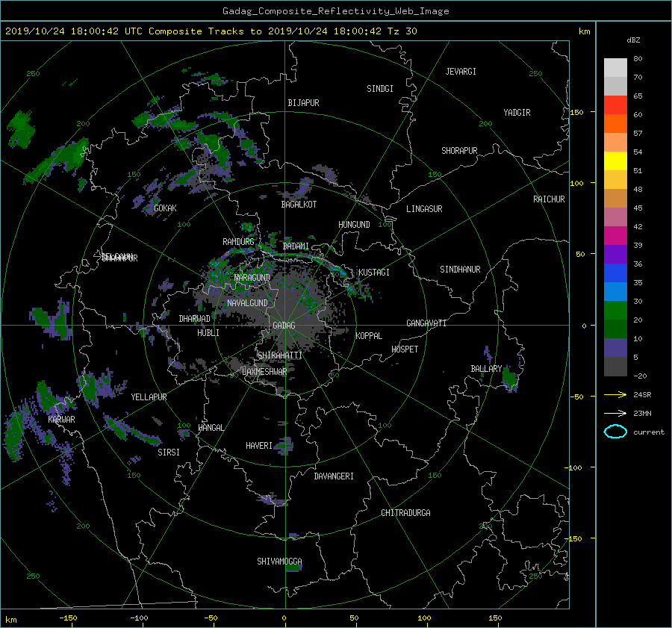Click the LINGASUR city label
The image size is (672, 628).
424,209
